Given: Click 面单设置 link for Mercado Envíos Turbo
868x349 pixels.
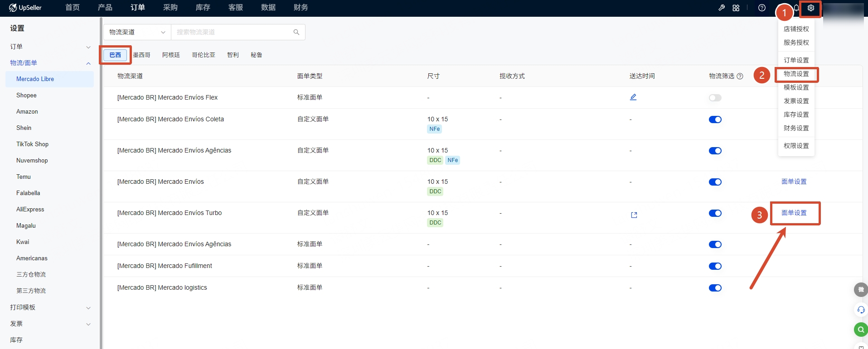Looking at the screenshot, I should [x=794, y=213].
